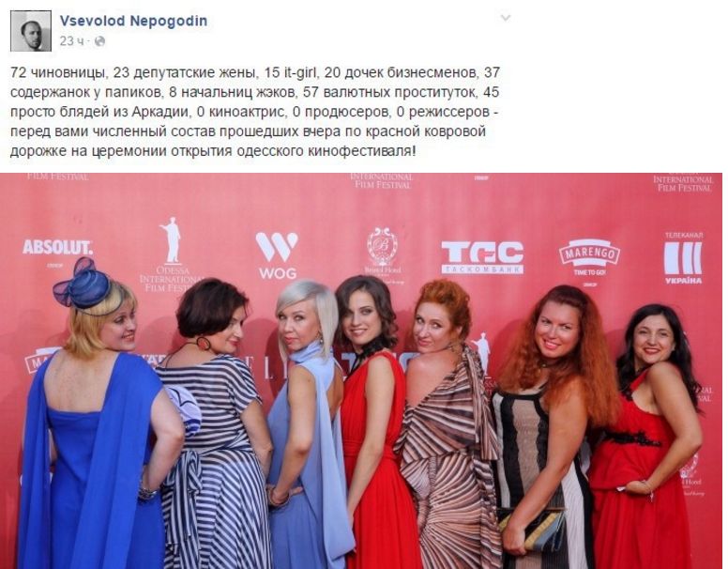
Task: Click the Marengo Time To Go logo
Action: (x=589, y=258)
